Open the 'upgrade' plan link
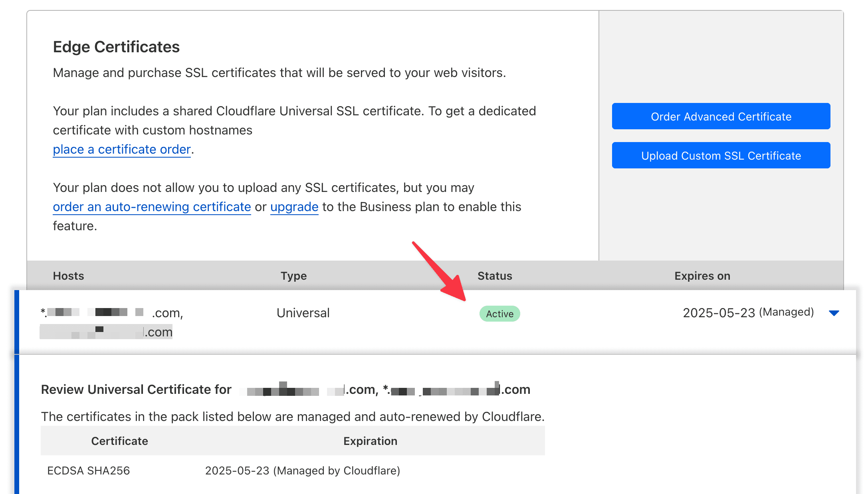 click(x=294, y=207)
